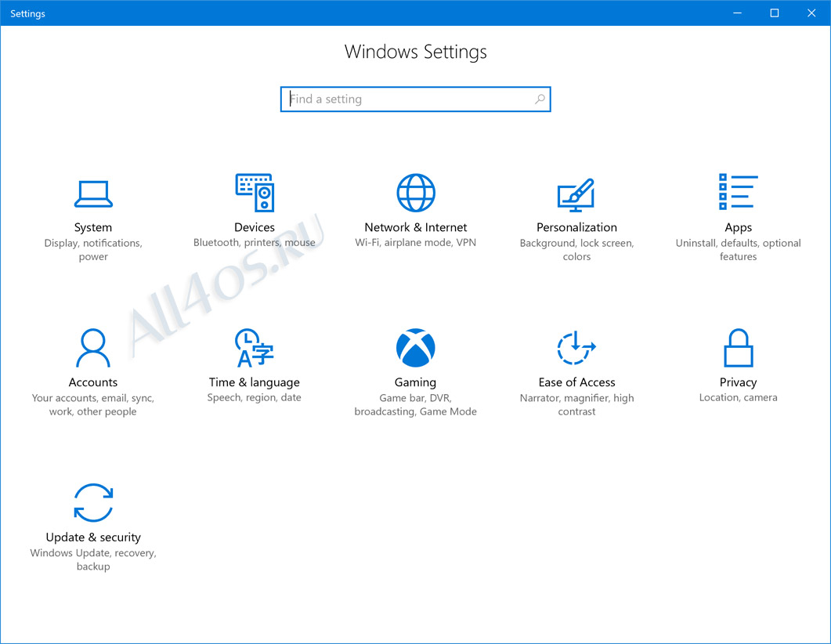Click the Time & language title text
831x644 pixels.
coord(255,382)
